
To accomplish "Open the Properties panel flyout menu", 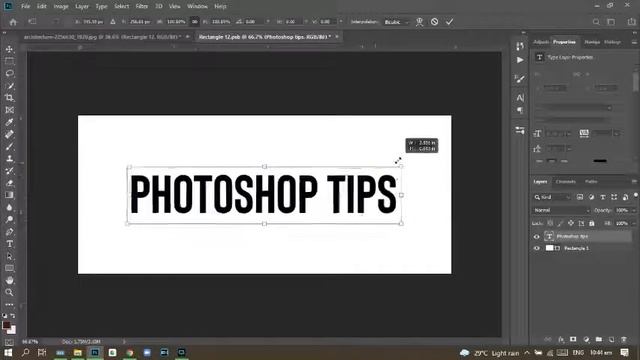I will pos(634,42).
